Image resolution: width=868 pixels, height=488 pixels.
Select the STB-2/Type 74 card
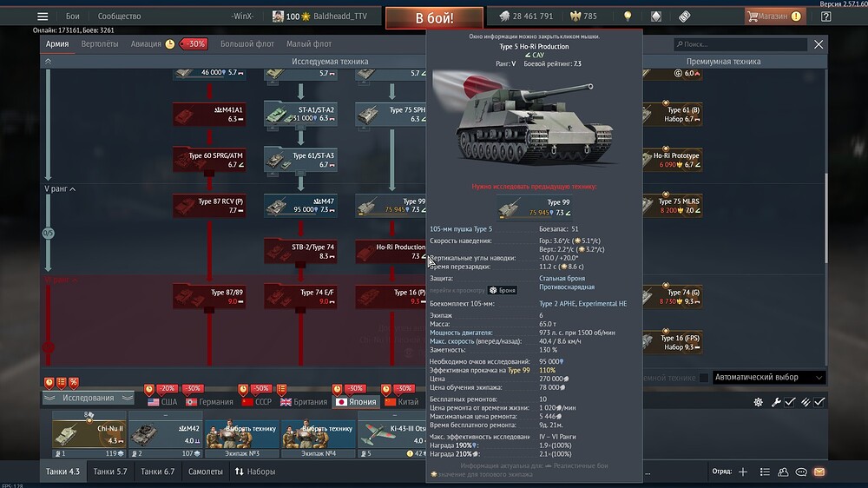[x=300, y=252]
